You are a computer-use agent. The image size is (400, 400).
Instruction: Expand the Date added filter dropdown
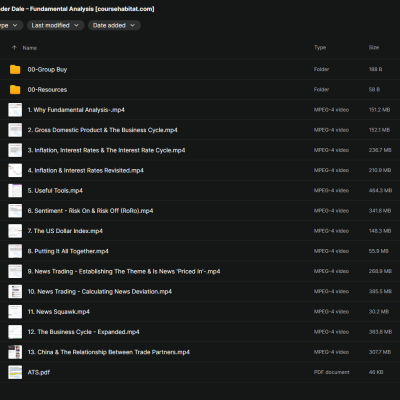click(x=114, y=25)
